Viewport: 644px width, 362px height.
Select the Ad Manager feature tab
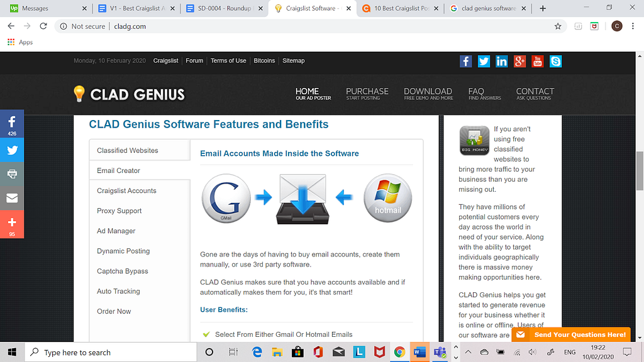pyautogui.click(x=140, y=231)
